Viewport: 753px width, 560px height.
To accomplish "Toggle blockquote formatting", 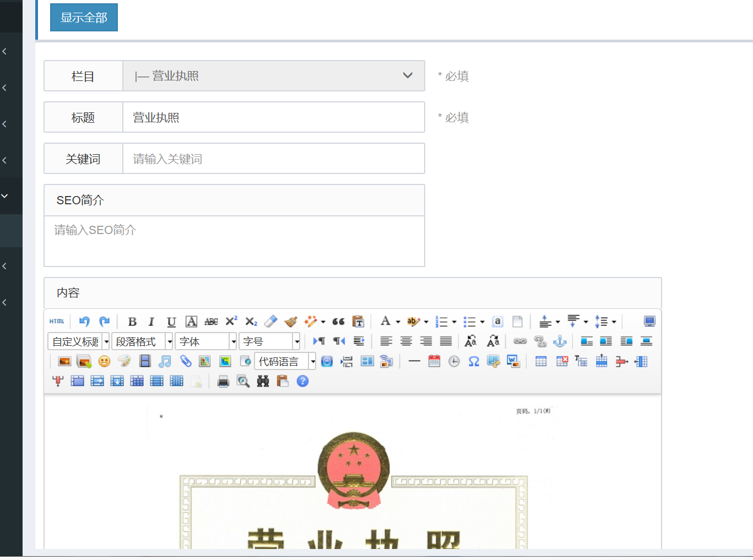I will (338, 322).
